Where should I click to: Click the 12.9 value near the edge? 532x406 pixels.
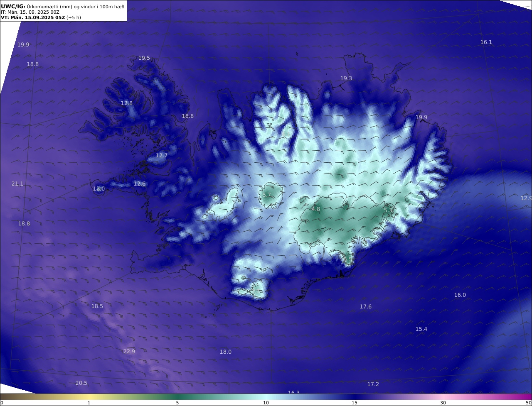tap(526, 198)
